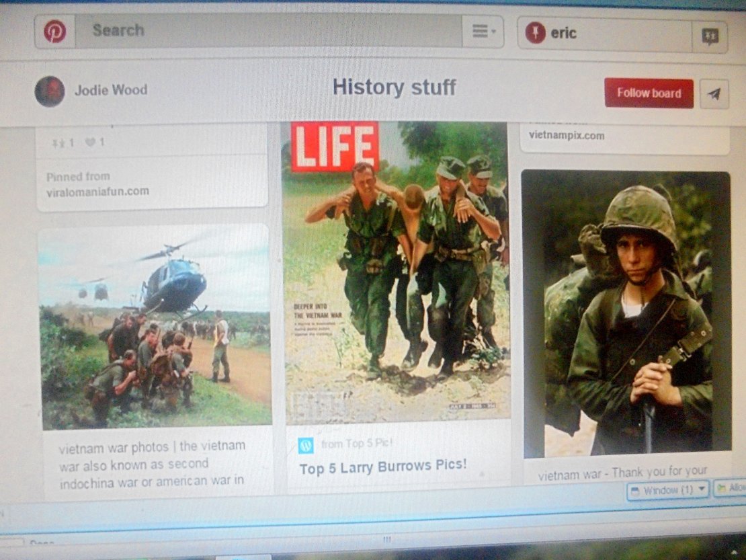Follow the vietnampix.com source link
746x560 pixels.
[x=566, y=136]
